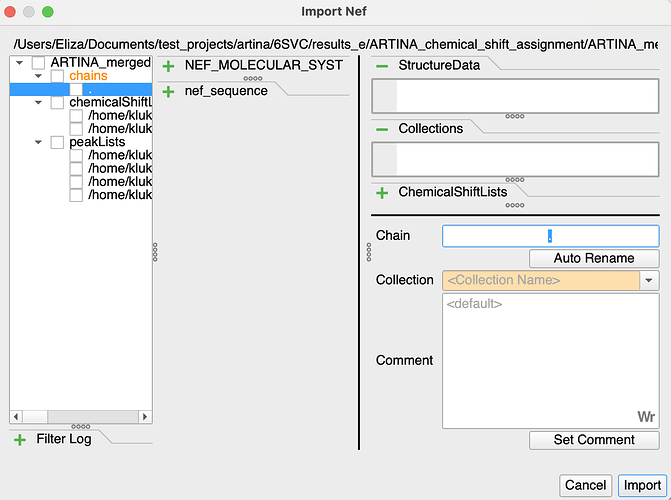Collapse the Collections section minus icon
This screenshot has width=671, height=500.
(x=382, y=129)
